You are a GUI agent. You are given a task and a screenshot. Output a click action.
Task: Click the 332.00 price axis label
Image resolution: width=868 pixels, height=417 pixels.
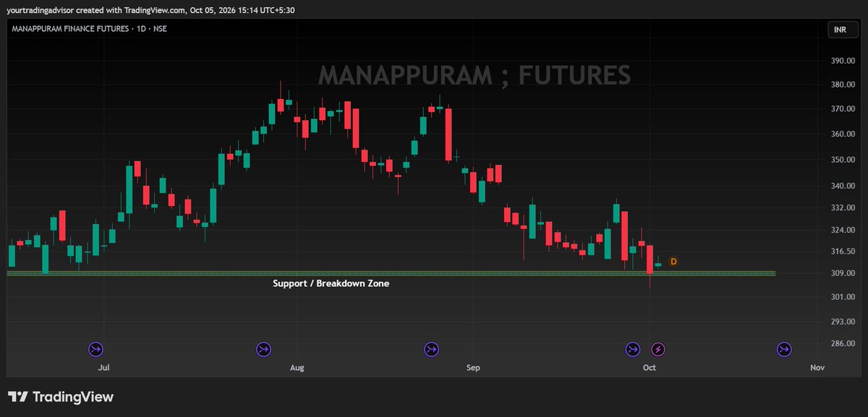click(843, 208)
